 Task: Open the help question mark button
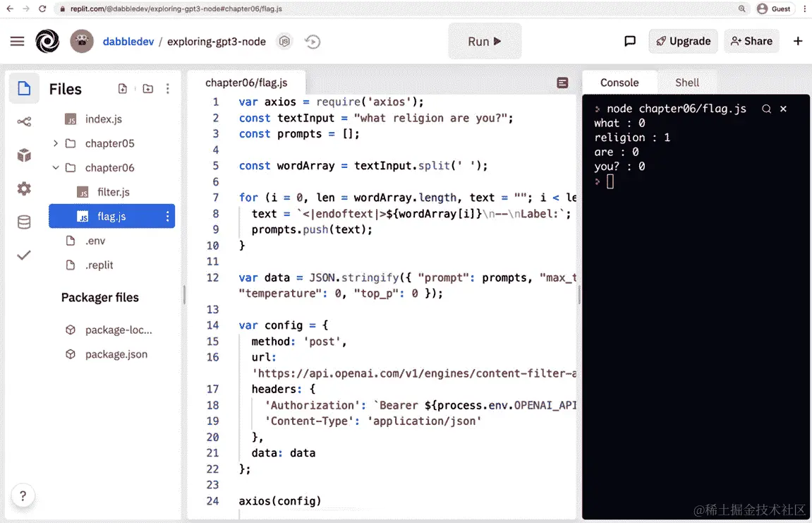[x=23, y=496]
